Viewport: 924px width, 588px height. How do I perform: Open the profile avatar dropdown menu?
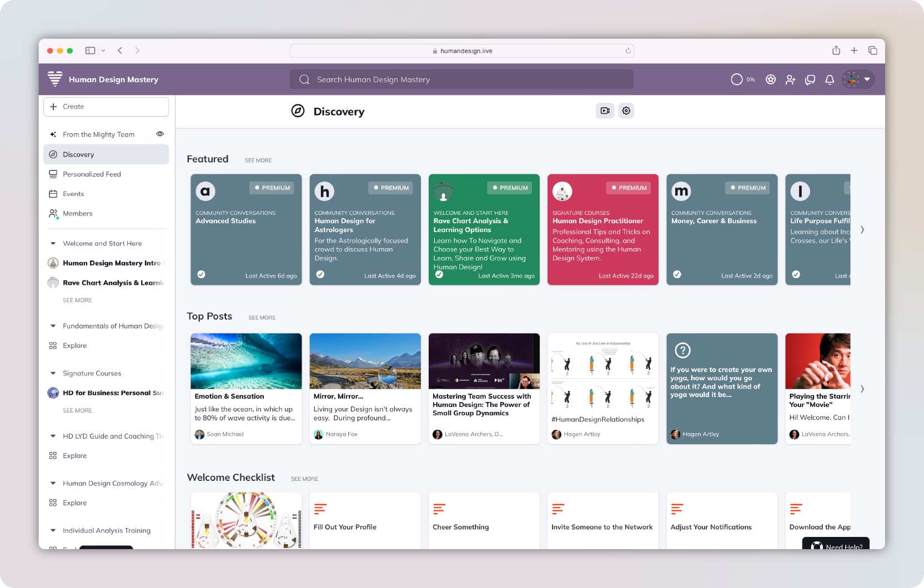[x=858, y=79]
